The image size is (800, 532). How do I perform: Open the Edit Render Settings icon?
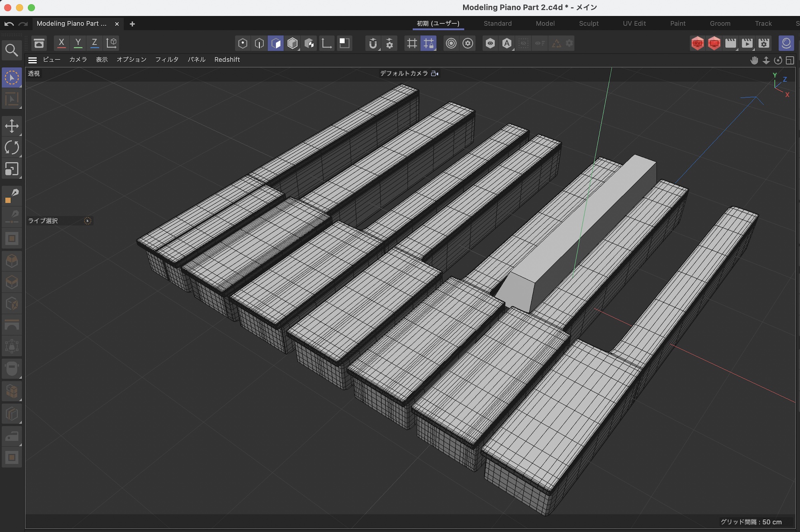tap(764, 43)
